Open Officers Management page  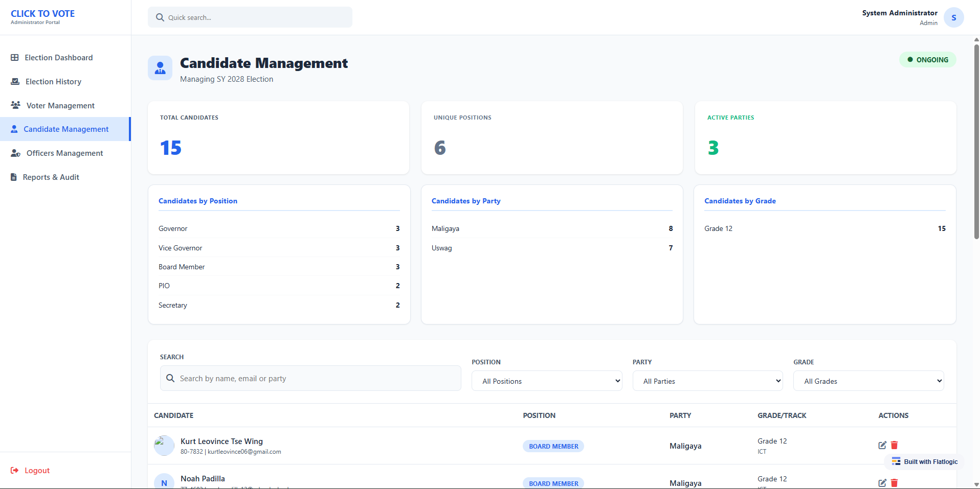pyautogui.click(x=64, y=153)
